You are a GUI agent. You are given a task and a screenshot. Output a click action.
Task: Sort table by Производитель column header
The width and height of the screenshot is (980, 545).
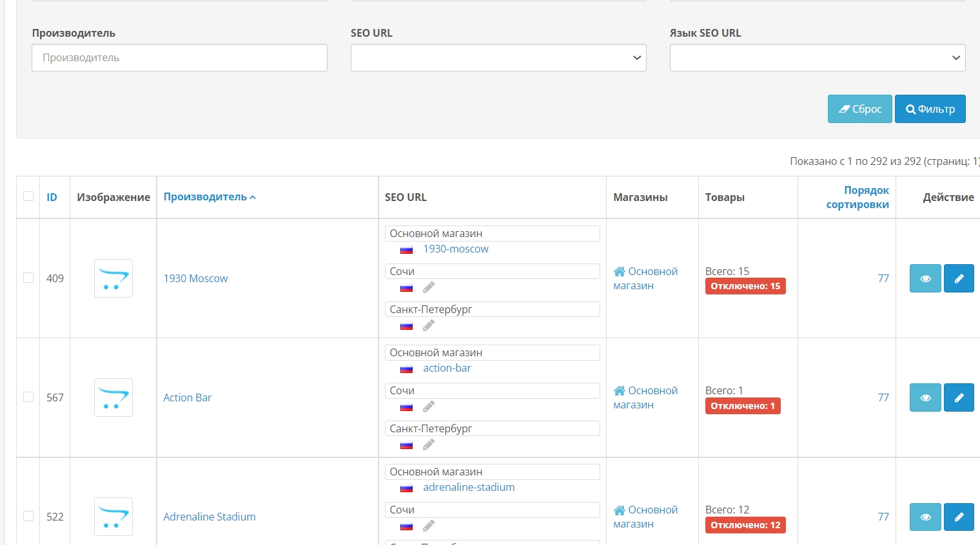pos(205,196)
